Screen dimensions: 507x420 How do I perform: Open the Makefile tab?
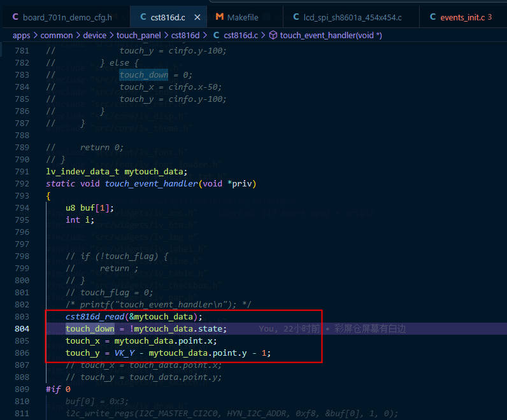click(243, 17)
